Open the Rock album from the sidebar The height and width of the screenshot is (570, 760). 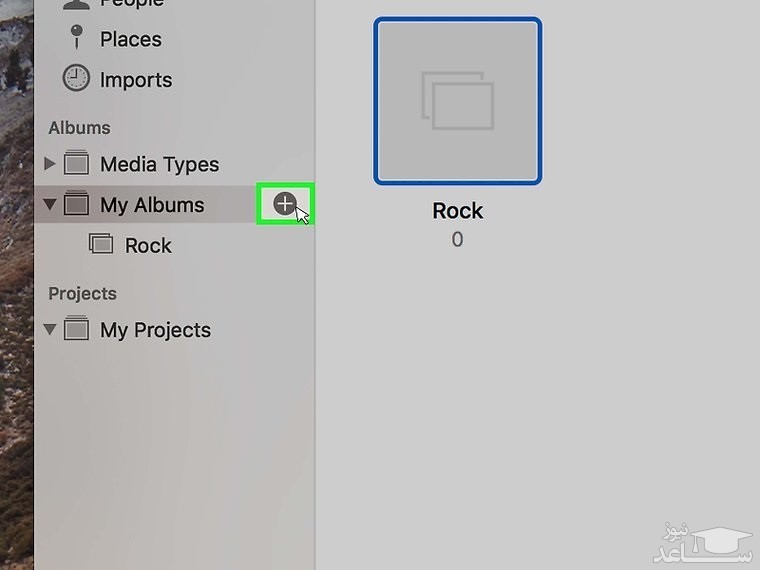click(x=148, y=245)
